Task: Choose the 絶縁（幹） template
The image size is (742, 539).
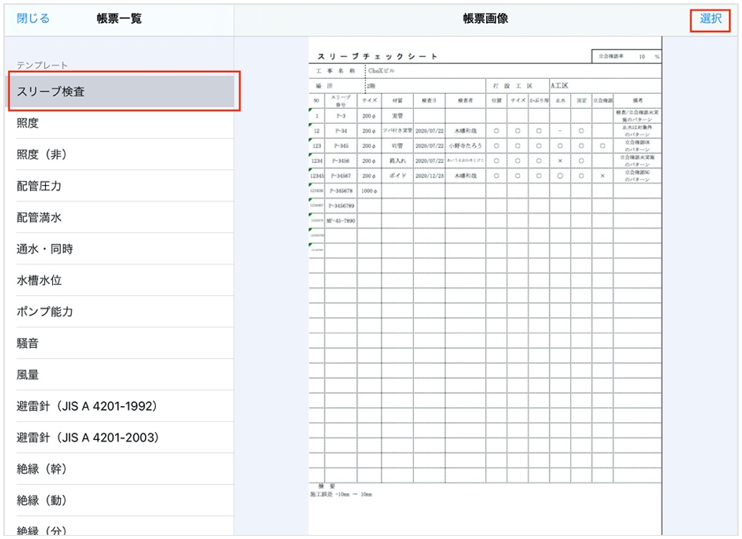Action: [118, 469]
